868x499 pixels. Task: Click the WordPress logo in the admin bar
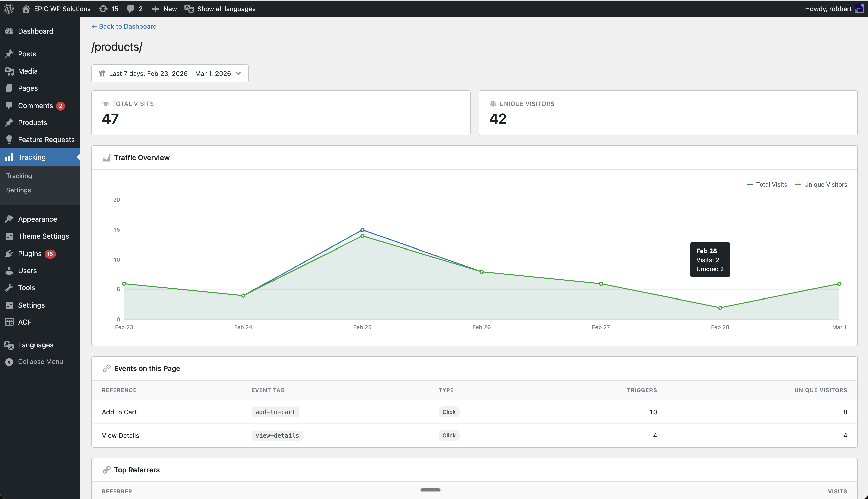click(x=9, y=9)
